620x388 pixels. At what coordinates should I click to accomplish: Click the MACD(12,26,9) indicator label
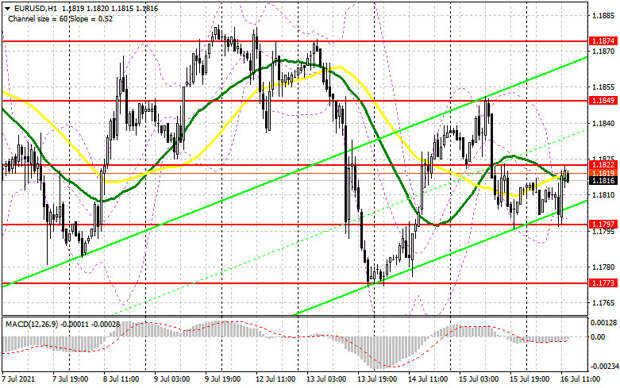32,324
